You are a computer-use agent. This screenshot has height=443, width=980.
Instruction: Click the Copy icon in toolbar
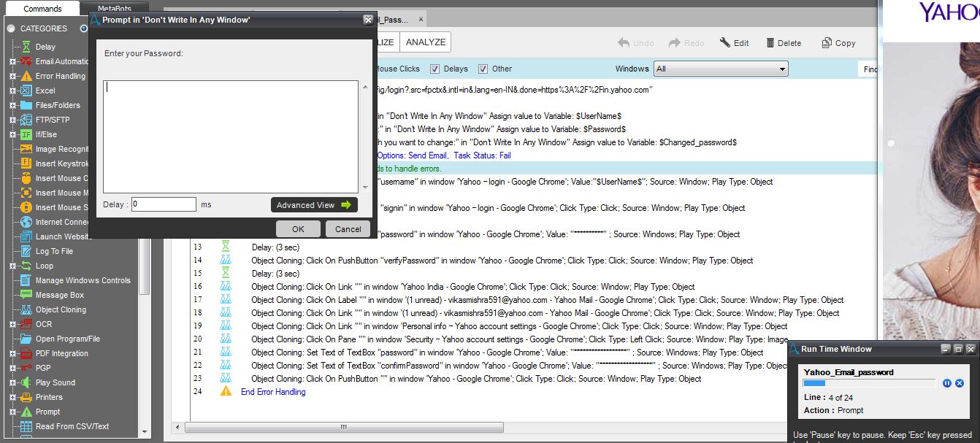(827, 43)
